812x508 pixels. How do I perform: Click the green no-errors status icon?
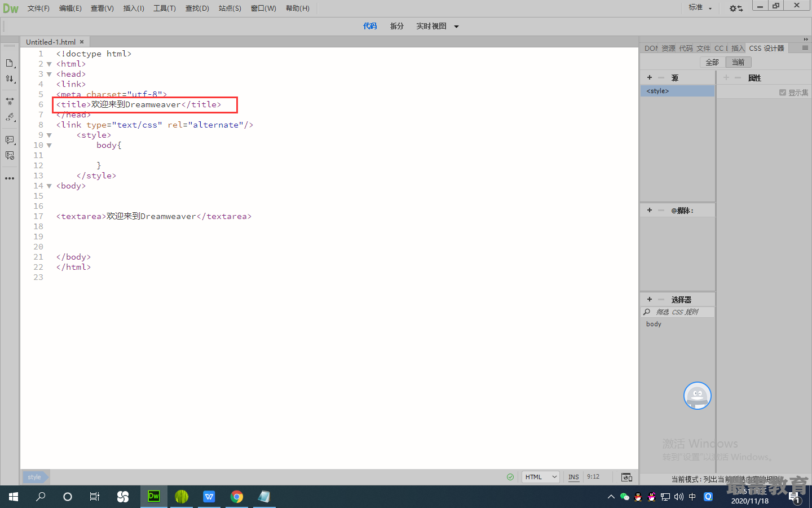pos(510,477)
